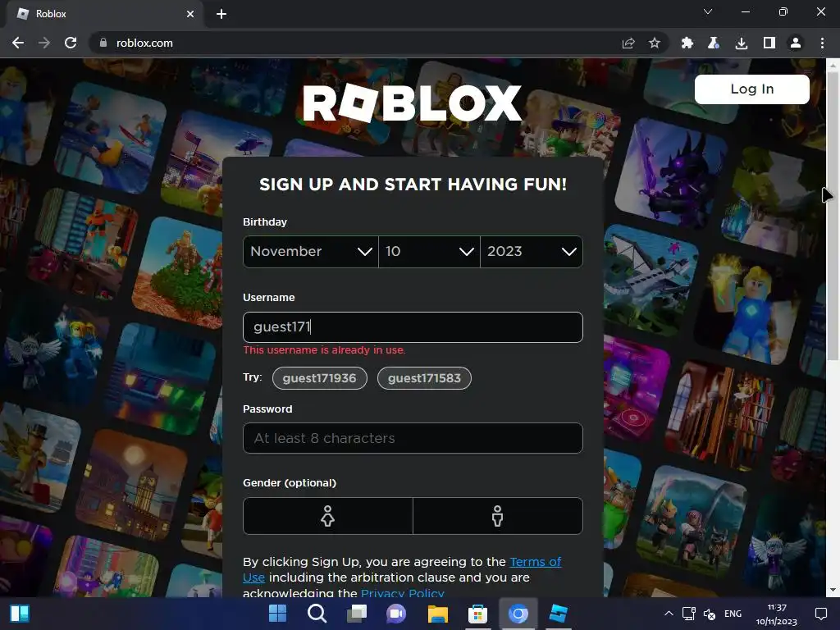Viewport: 840px width, 630px height.
Task: Share this page via address bar icon
Action: pos(628,43)
